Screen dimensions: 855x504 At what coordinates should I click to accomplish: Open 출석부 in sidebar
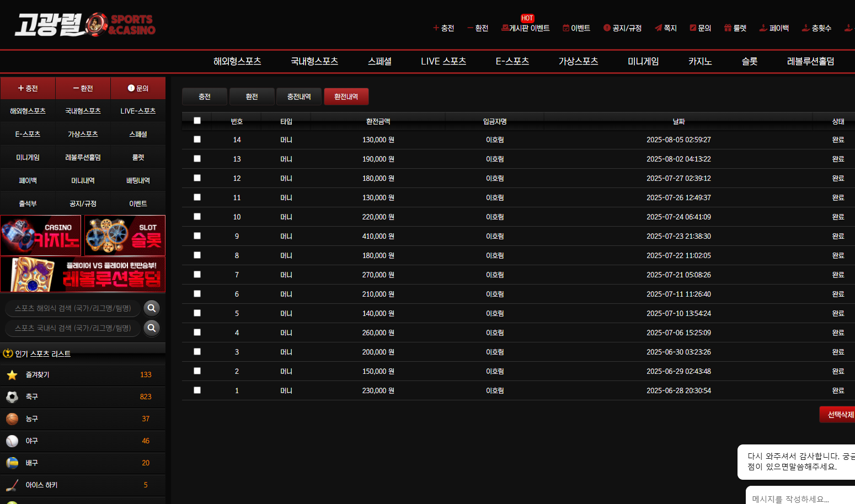click(x=28, y=203)
